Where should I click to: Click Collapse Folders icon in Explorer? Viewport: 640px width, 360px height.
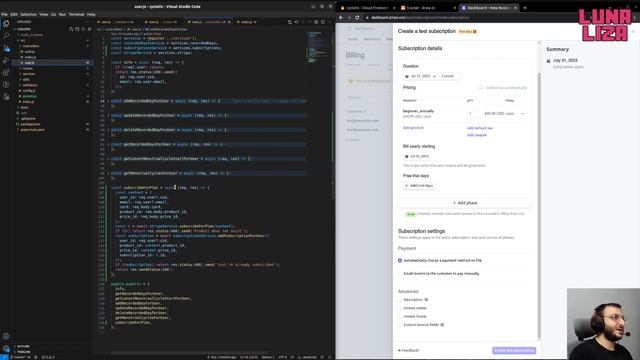tap(89, 29)
